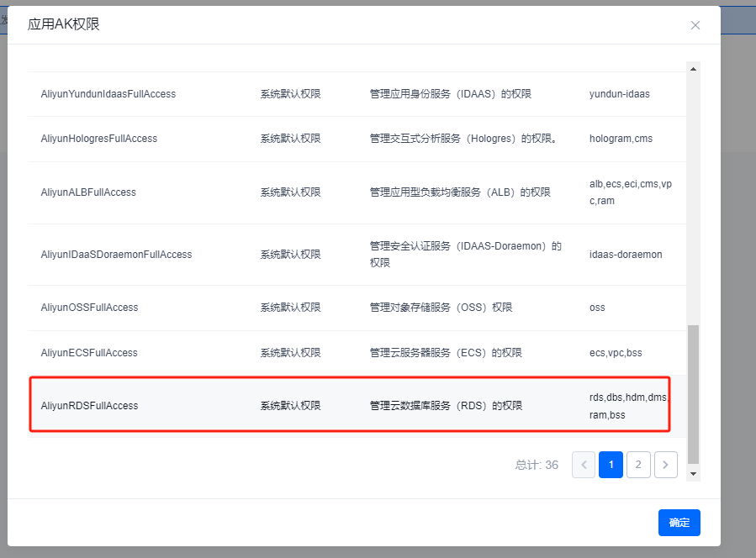Click the description 管理应用身份服务（IDAAS）的权限

[451, 94]
